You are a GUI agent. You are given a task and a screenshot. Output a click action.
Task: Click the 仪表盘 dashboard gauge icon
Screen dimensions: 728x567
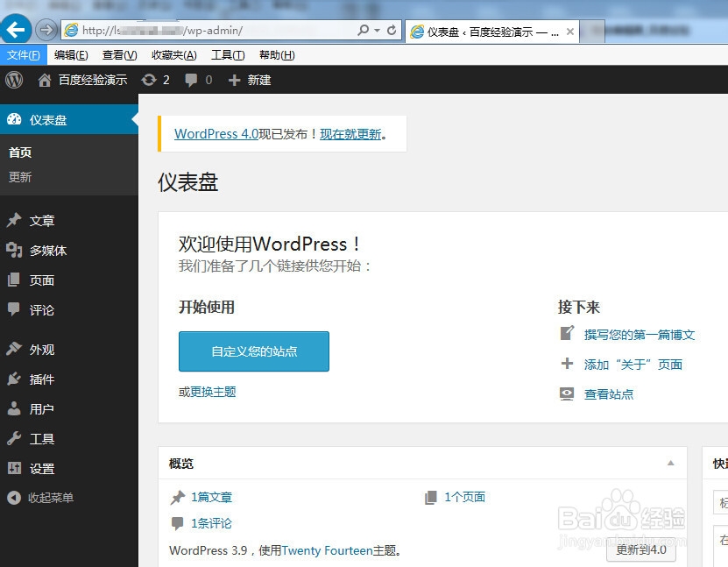14,119
